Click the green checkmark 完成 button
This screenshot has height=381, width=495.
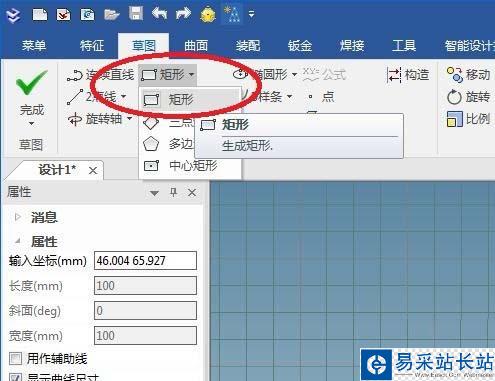pos(32,92)
